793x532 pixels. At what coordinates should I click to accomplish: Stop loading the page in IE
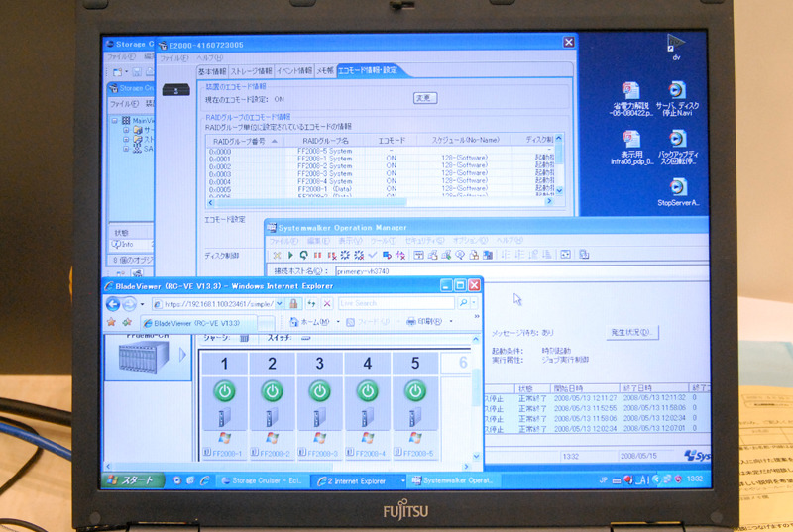(327, 303)
